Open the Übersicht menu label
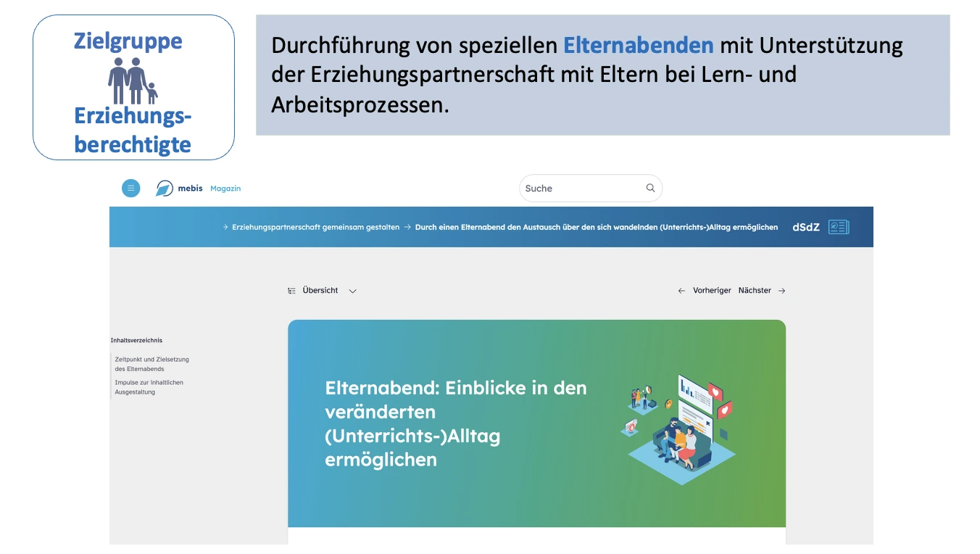 point(320,291)
